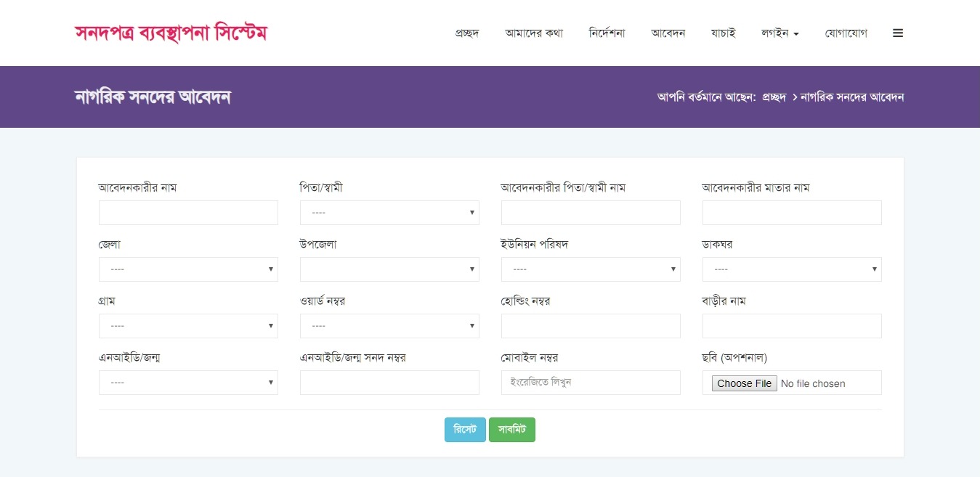Navigate to যাচাই in the navbar
Viewport: 980px width, 477px height.
[x=723, y=33]
